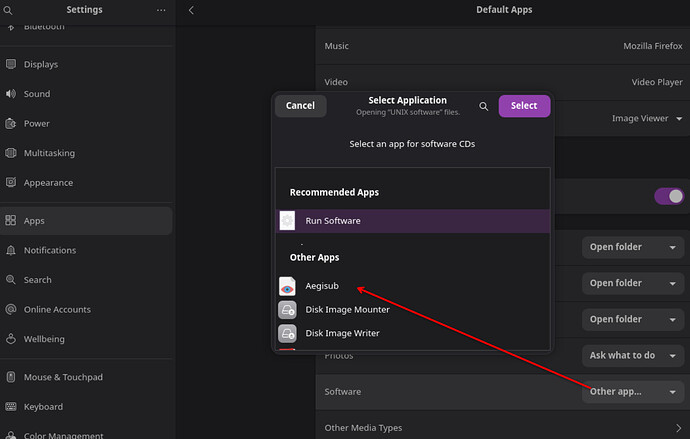Expand the Image Viewer dropdown

pos(647,118)
